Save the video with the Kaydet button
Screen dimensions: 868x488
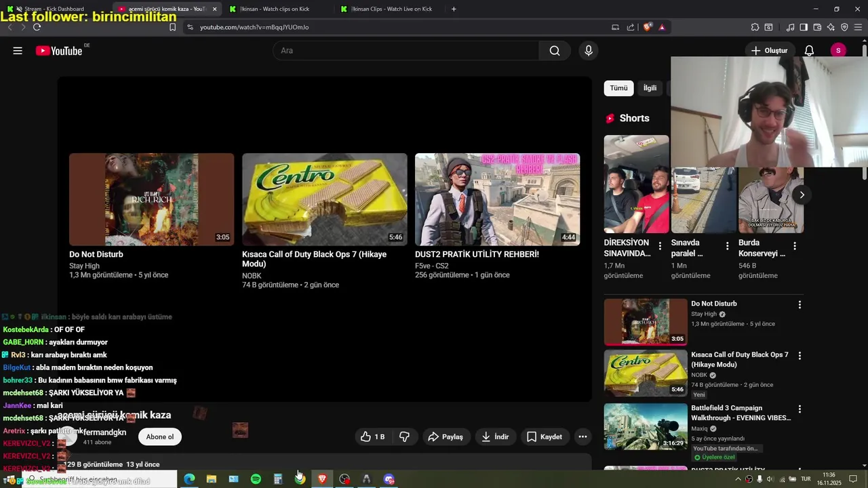tap(544, 436)
